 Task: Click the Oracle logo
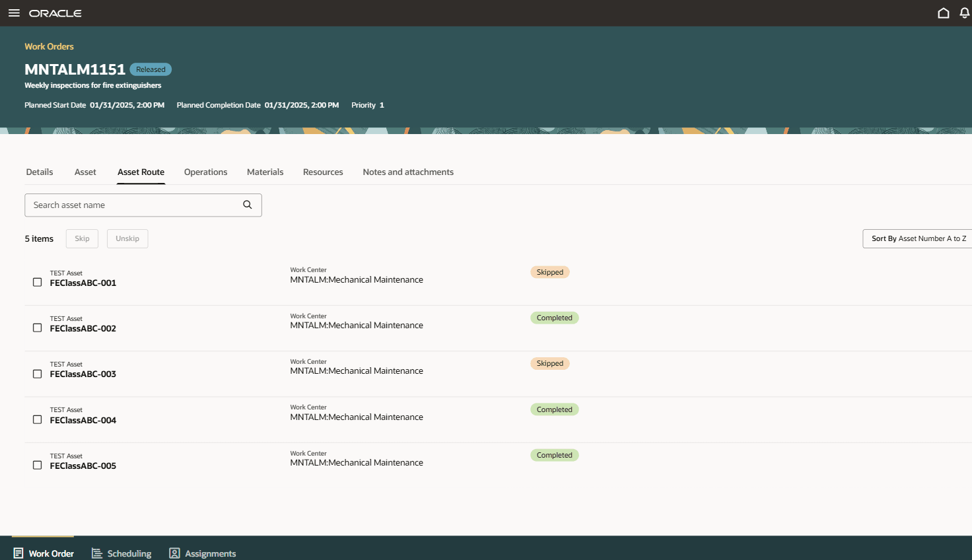(55, 13)
